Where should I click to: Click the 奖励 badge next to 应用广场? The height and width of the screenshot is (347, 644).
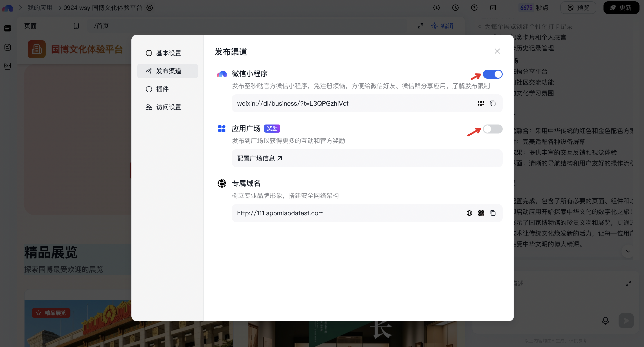tap(272, 128)
